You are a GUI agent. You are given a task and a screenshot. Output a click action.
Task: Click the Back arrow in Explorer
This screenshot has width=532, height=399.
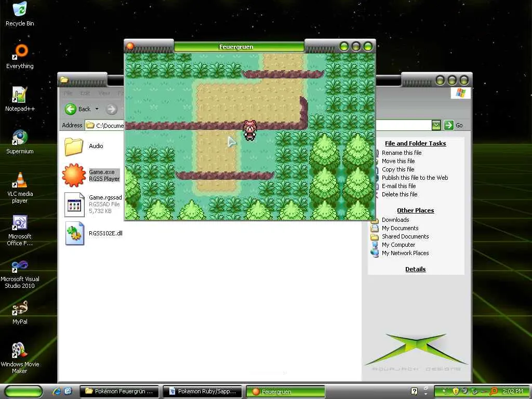coord(71,109)
